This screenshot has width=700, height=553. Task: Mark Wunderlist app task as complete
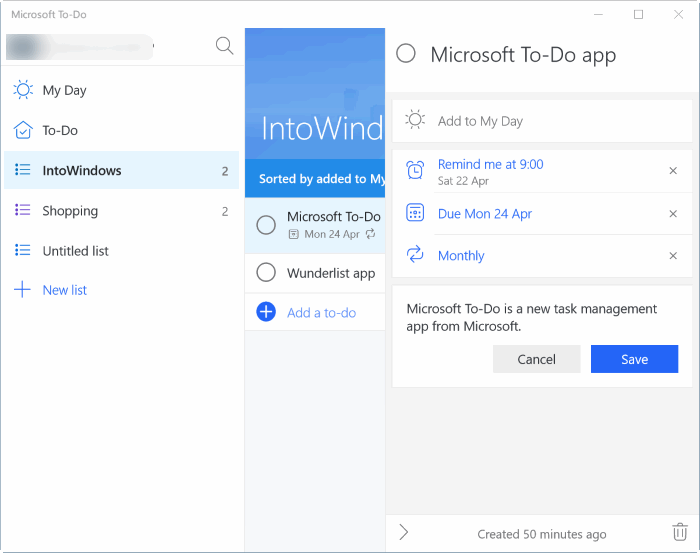pyautogui.click(x=266, y=272)
